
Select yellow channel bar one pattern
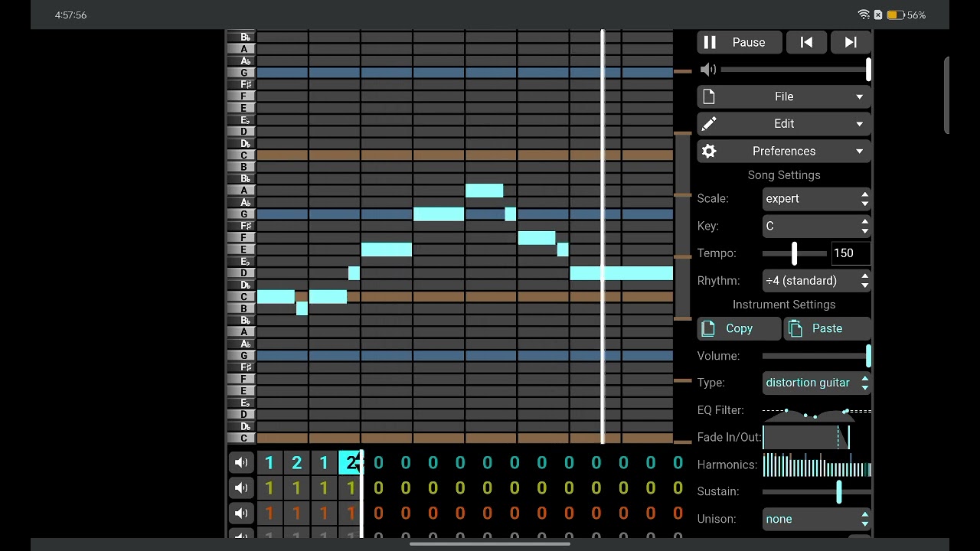point(269,487)
